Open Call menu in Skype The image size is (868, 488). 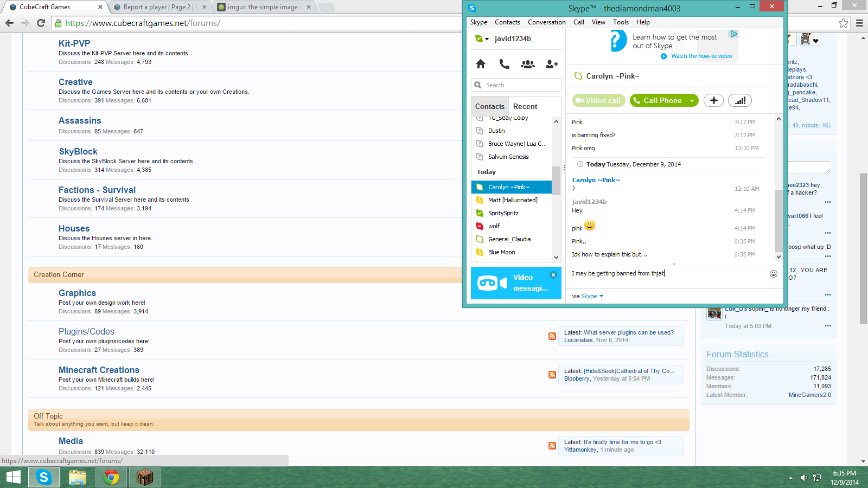pyautogui.click(x=579, y=22)
